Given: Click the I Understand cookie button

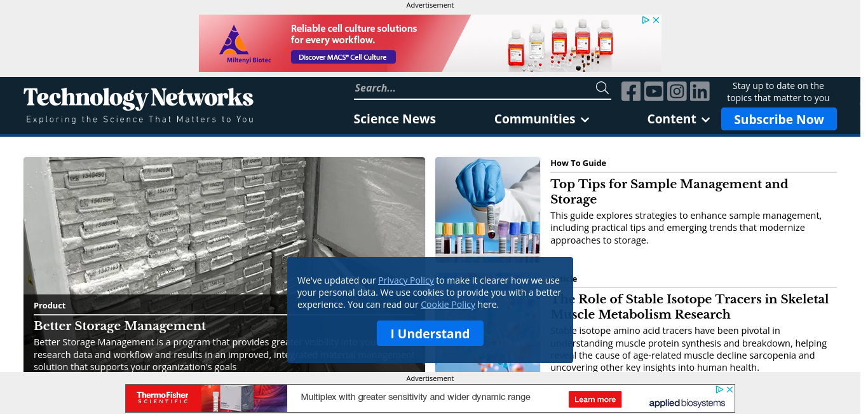Looking at the screenshot, I should pos(430,333).
